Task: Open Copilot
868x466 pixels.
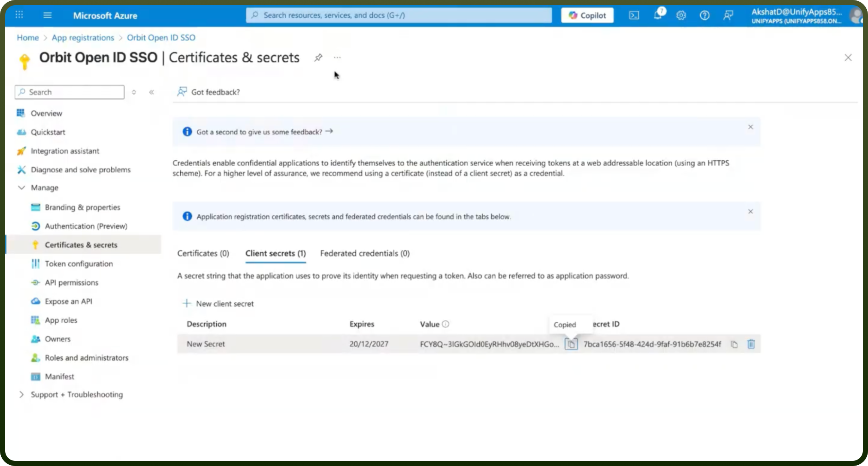Action: click(x=587, y=15)
